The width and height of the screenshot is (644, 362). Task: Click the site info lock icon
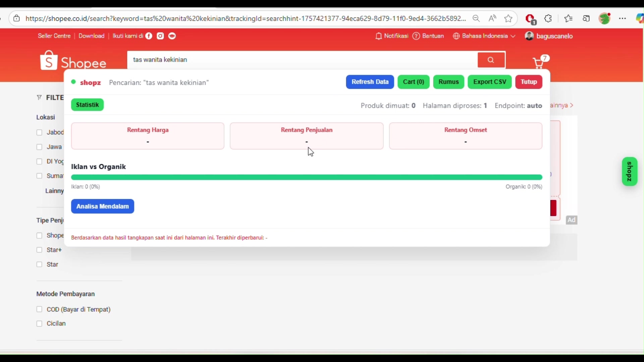tap(16, 18)
